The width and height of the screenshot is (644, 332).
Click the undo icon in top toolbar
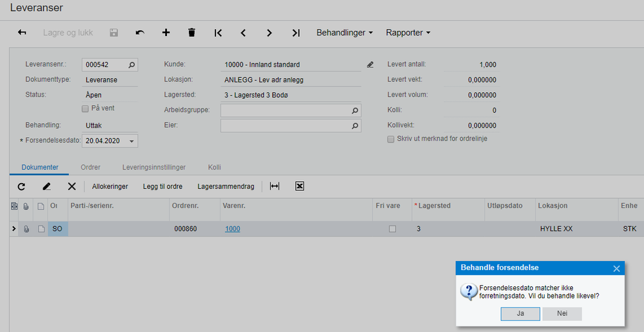click(140, 33)
